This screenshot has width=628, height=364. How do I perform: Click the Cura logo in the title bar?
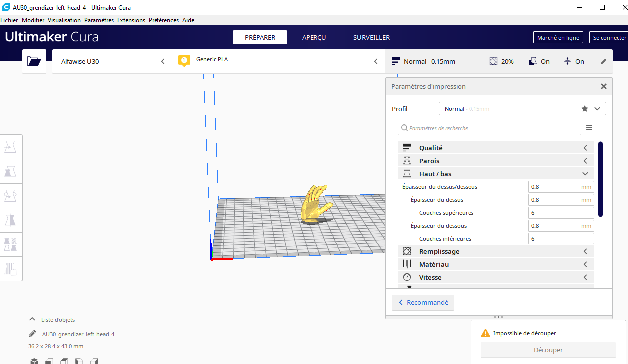tap(6, 7)
